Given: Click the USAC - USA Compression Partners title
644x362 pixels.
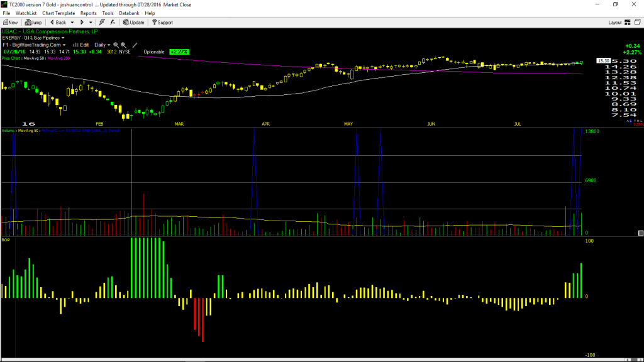Looking at the screenshot, I should click(x=50, y=31).
